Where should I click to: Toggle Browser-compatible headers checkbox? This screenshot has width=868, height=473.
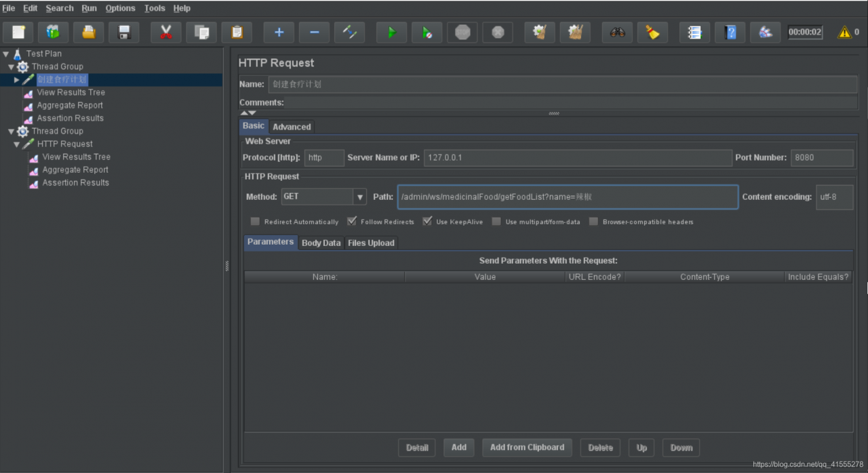coord(594,222)
